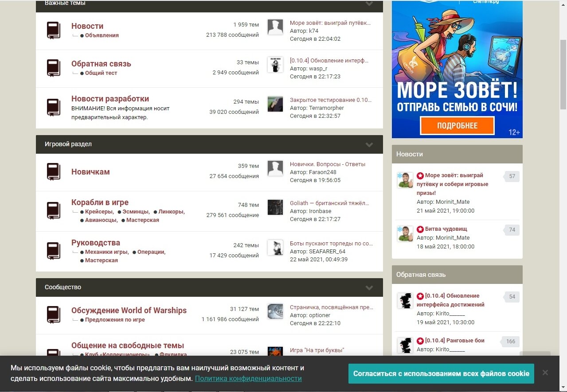Open the Корабли в игре forum
Screen dimensions: 567x392
pos(100,202)
